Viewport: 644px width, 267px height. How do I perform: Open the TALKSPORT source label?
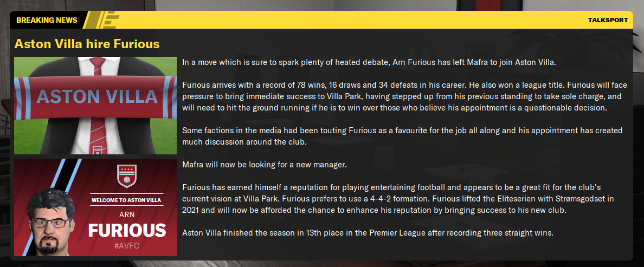coord(608,20)
